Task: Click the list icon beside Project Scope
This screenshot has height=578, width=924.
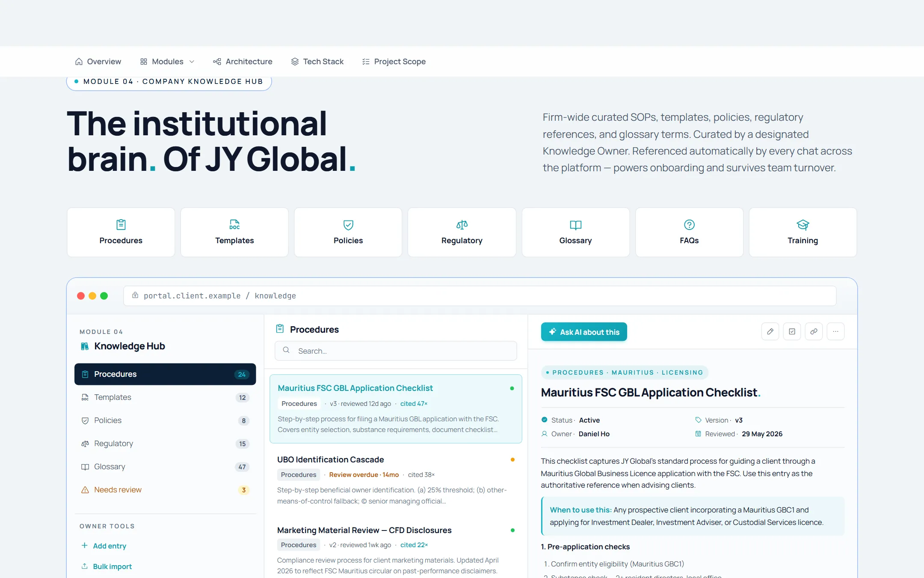Action: point(366,62)
